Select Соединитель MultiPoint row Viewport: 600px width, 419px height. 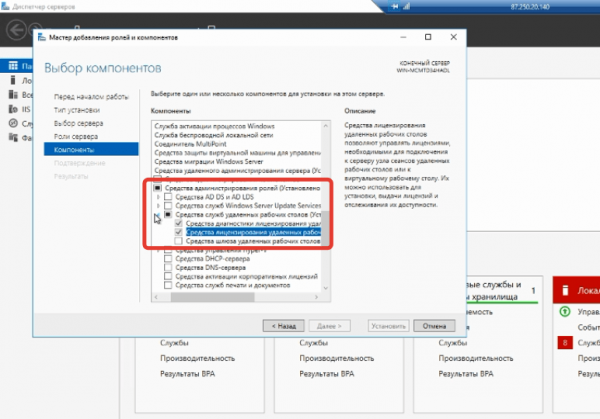coord(191,144)
